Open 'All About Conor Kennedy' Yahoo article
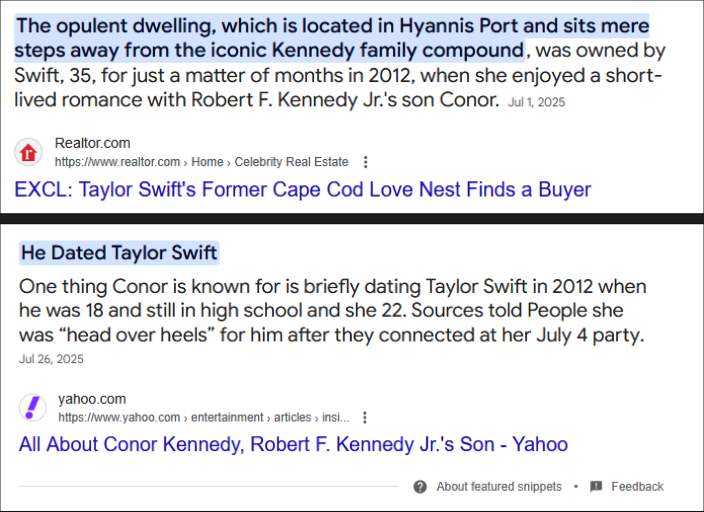Image resolution: width=704 pixels, height=512 pixels. [293, 444]
